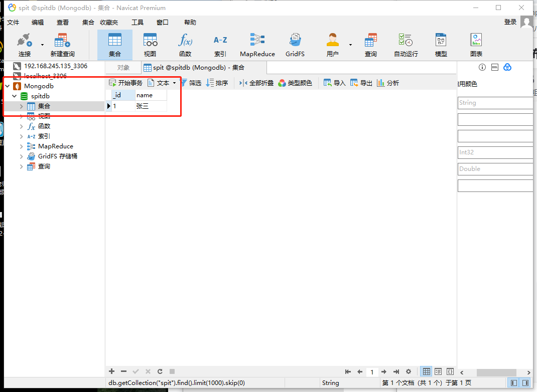Expand the 集合 tree node
This screenshot has height=392, width=537.
[x=21, y=106]
